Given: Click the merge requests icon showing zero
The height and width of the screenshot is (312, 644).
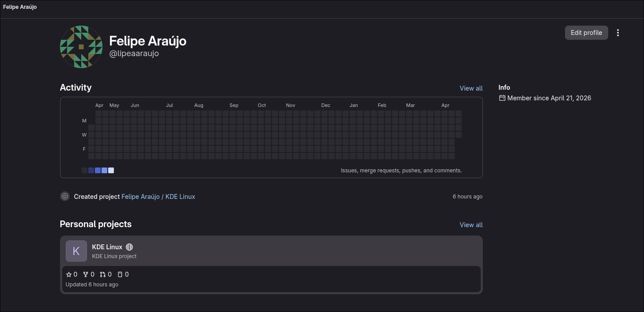Looking at the screenshot, I should [103, 274].
